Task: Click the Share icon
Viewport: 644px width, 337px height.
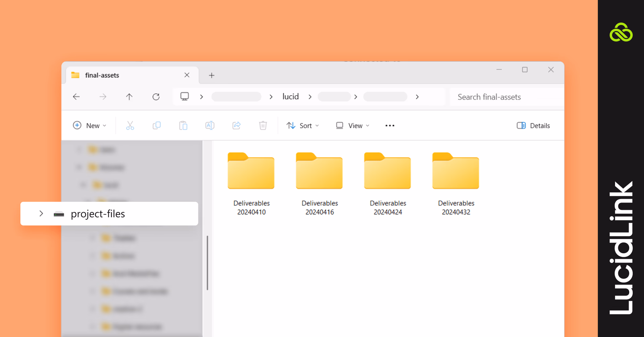Action: tap(236, 125)
